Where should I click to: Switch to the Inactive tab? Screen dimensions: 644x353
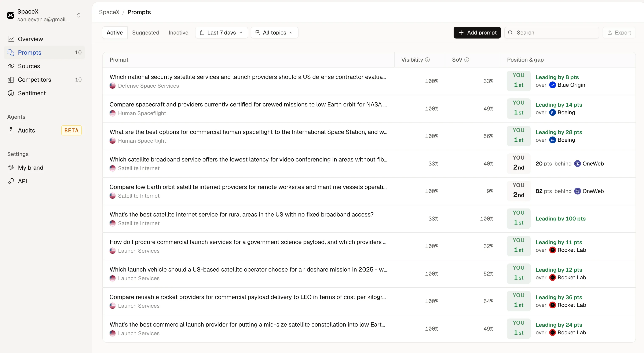178,33
